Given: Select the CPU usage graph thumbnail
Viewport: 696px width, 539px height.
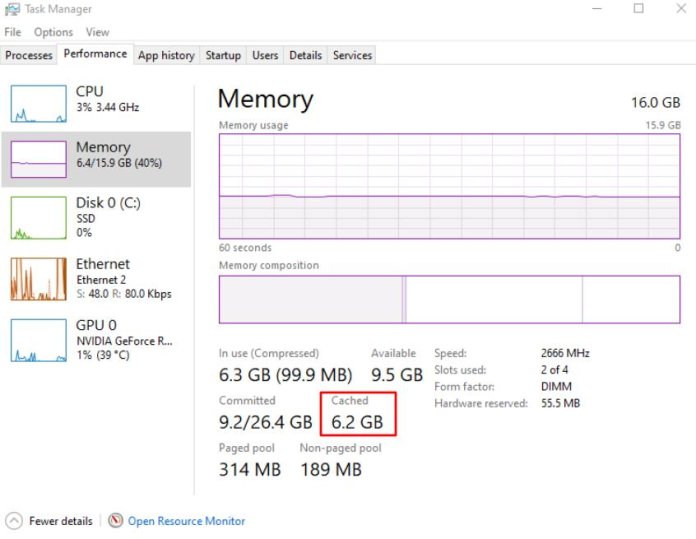Looking at the screenshot, I should pyautogui.click(x=38, y=104).
